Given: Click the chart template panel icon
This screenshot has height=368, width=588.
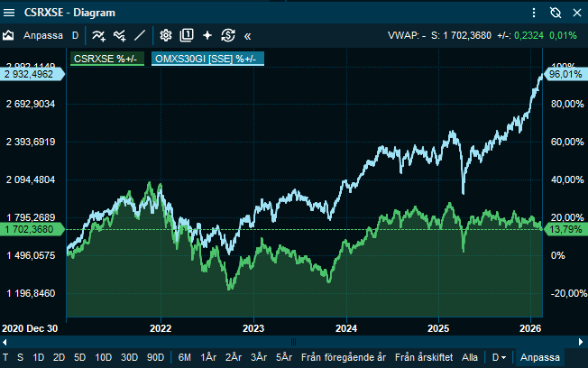Looking at the screenshot, I should click(187, 36).
